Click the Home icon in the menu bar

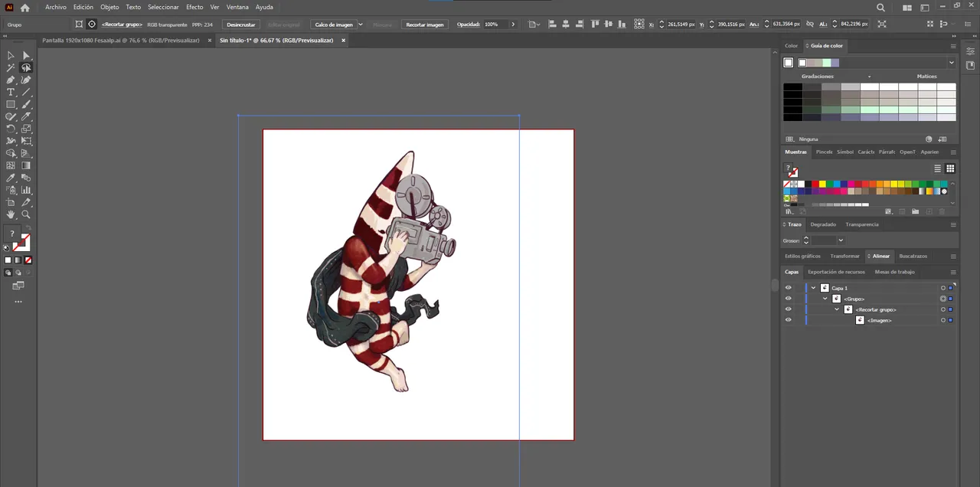point(24,8)
